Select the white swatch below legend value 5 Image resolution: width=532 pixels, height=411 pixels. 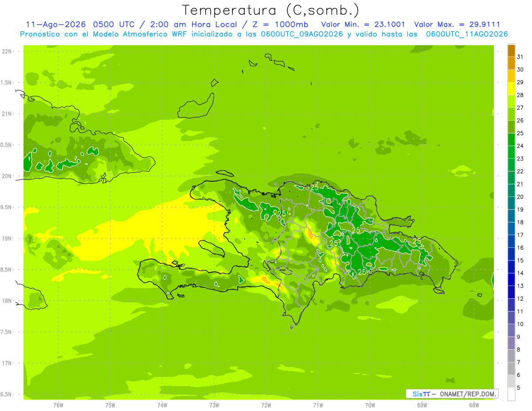coord(511,394)
